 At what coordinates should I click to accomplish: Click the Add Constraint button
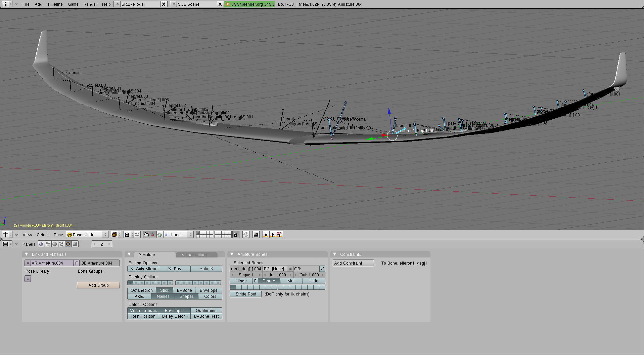[353, 263]
